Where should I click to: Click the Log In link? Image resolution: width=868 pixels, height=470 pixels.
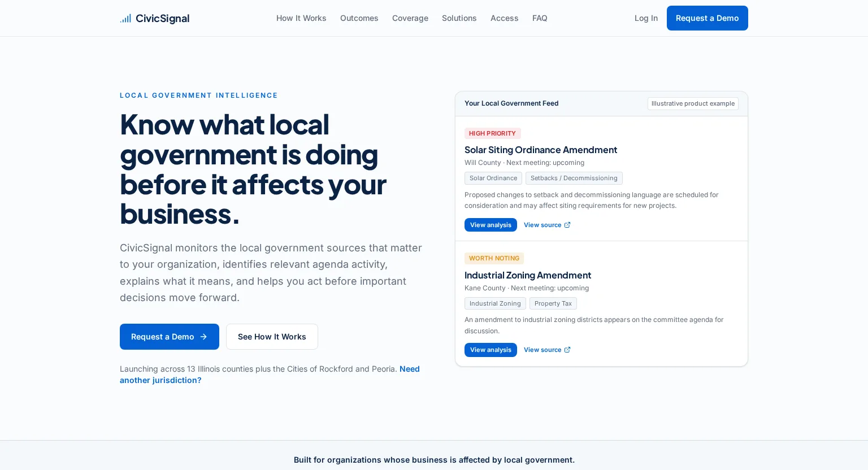point(646,18)
